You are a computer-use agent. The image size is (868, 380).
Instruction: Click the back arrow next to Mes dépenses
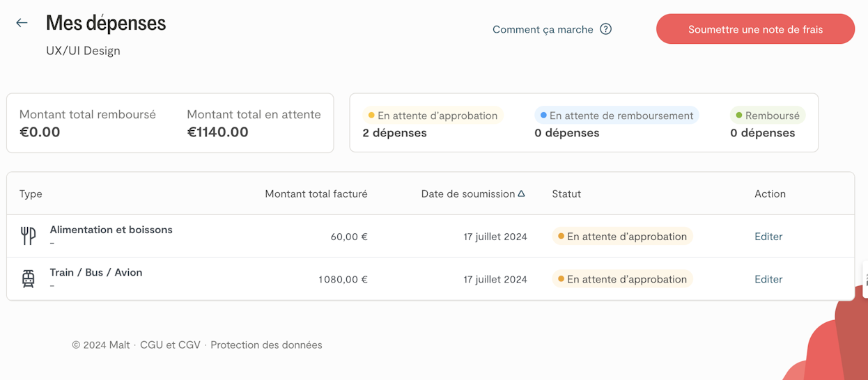click(x=22, y=23)
